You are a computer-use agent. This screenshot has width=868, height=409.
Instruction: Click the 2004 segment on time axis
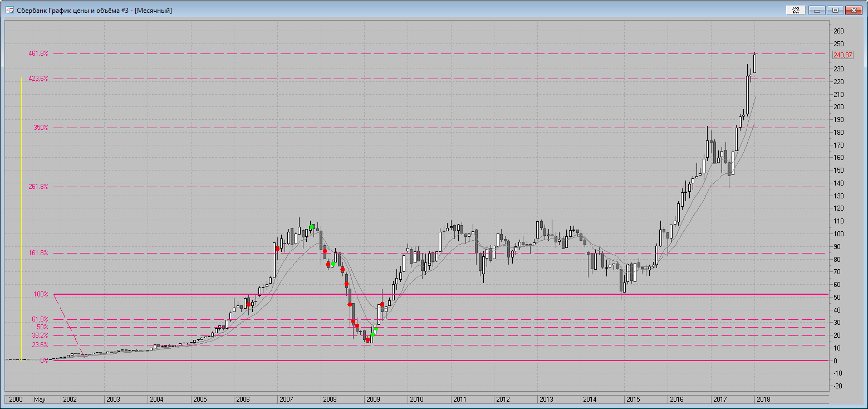tap(169, 400)
